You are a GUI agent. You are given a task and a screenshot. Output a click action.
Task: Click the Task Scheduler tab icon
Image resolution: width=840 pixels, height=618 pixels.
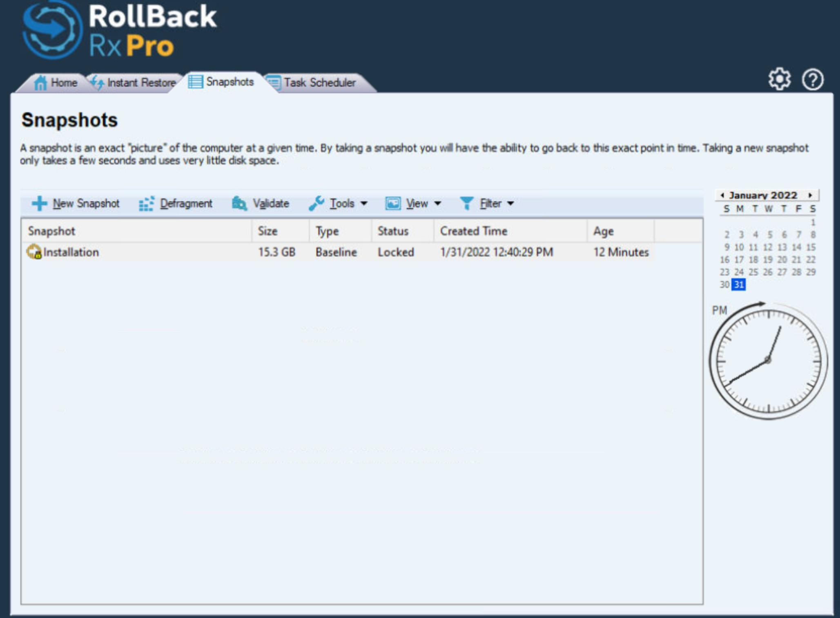[274, 82]
